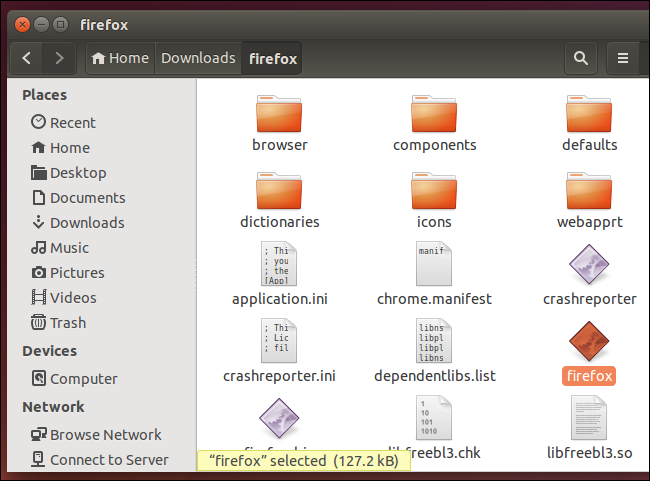This screenshot has width=650, height=481.
Task: Select the dictionaries folder icon
Action: coord(279,191)
